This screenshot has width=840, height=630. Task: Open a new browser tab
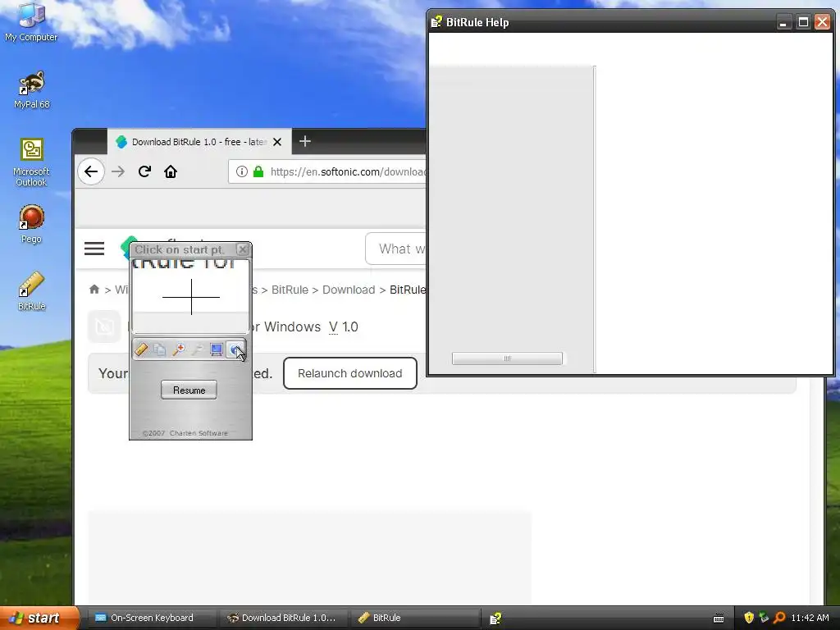(x=305, y=141)
